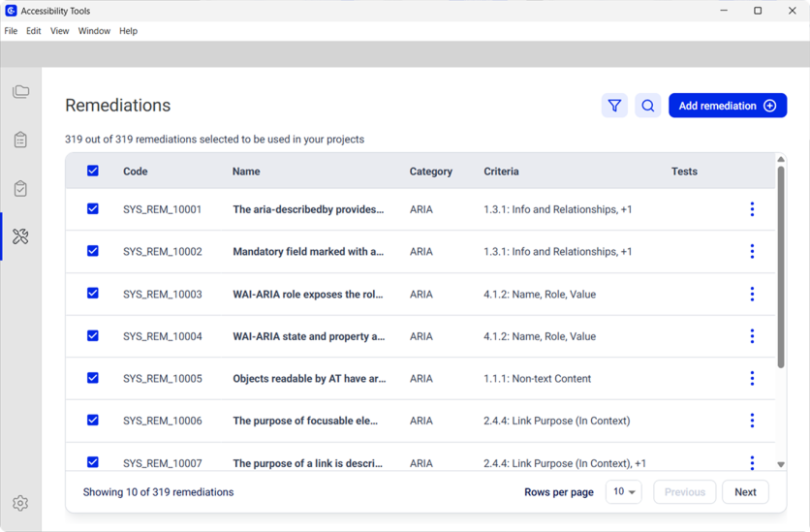Open three-dot menu for SYS_REM_10004

pyautogui.click(x=752, y=336)
